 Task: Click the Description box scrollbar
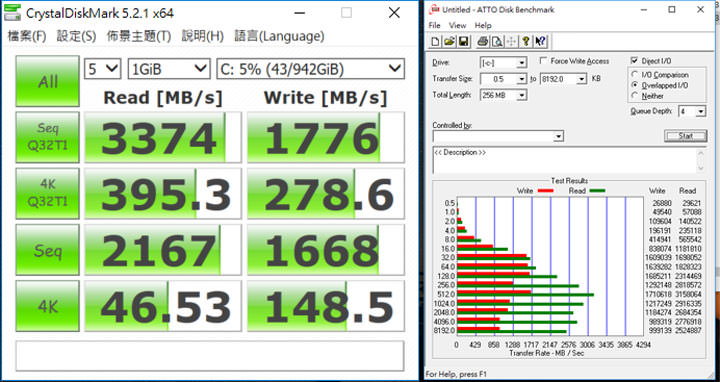[x=701, y=160]
